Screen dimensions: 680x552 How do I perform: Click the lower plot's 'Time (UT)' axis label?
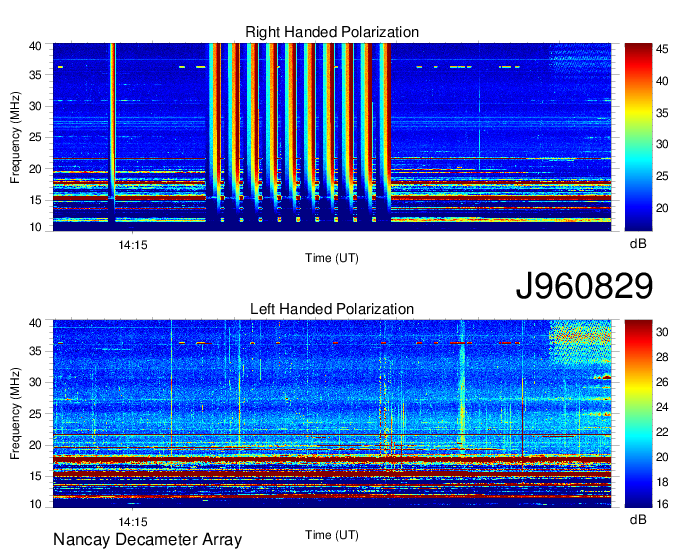click(332, 535)
